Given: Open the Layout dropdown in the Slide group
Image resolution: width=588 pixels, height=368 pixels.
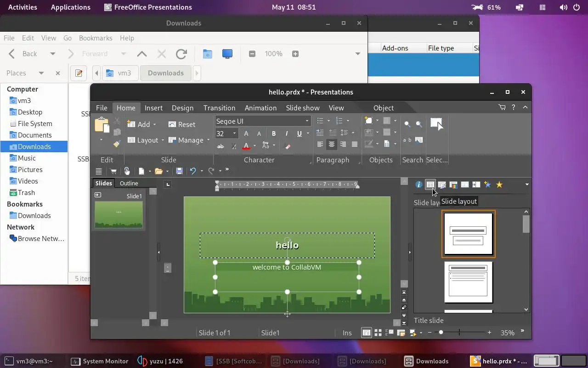Looking at the screenshot, I should [x=145, y=140].
